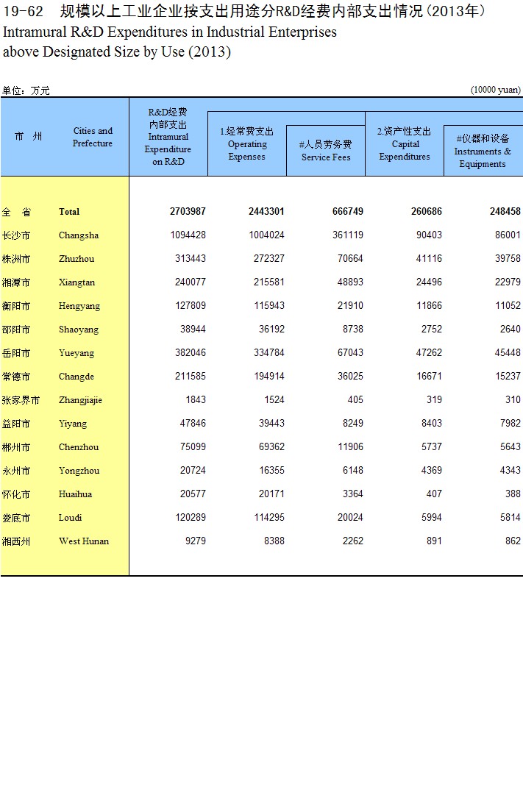Click the '(10000 yuan)' unit label
Image resolution: width=523 pixels, height=812 pixels.
click(496, 90)
